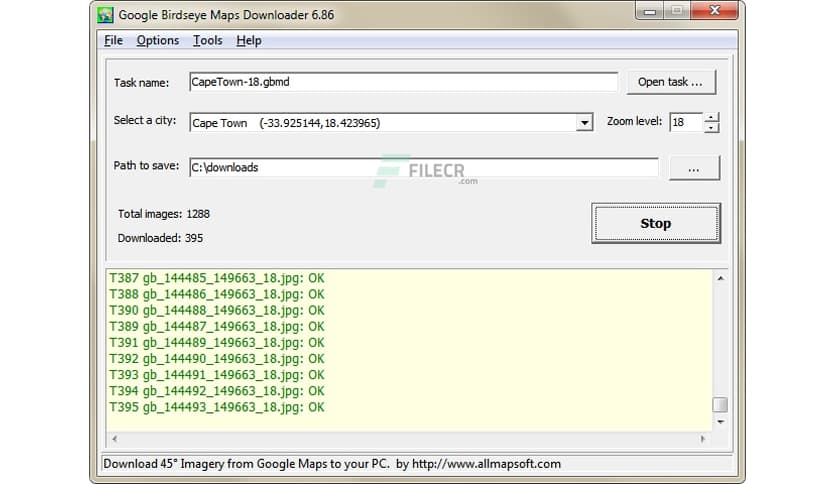Image resolution: width=836 pixels, height=484 pixels.
Task: Click horizontal scrollbar right arrow
Action: coord(703,439)
